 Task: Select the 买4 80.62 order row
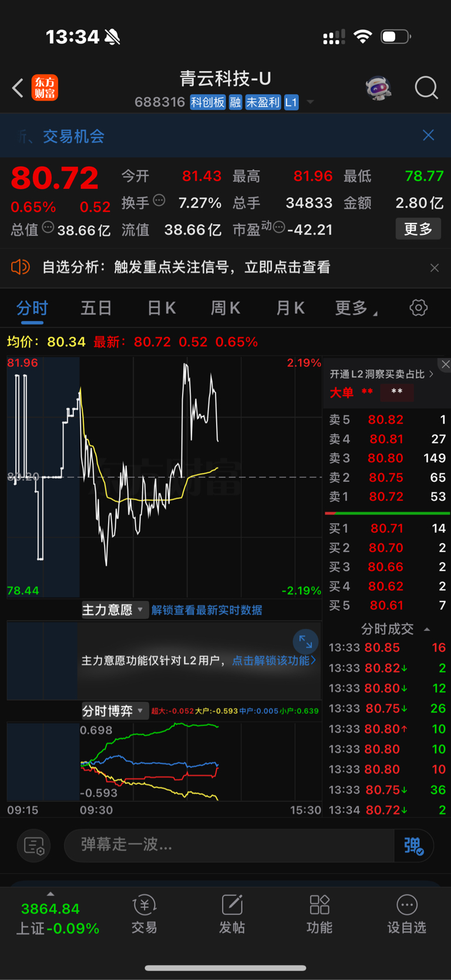coord(387,586)
